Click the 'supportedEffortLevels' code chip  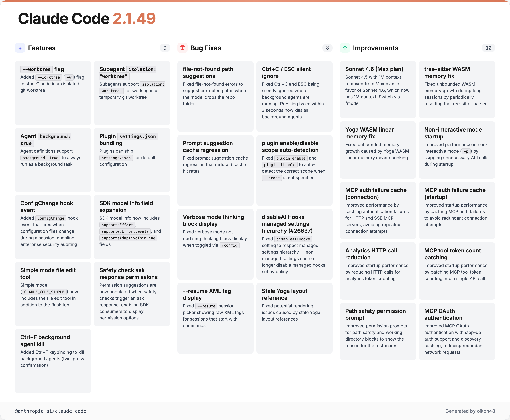[x=125, y=231]
